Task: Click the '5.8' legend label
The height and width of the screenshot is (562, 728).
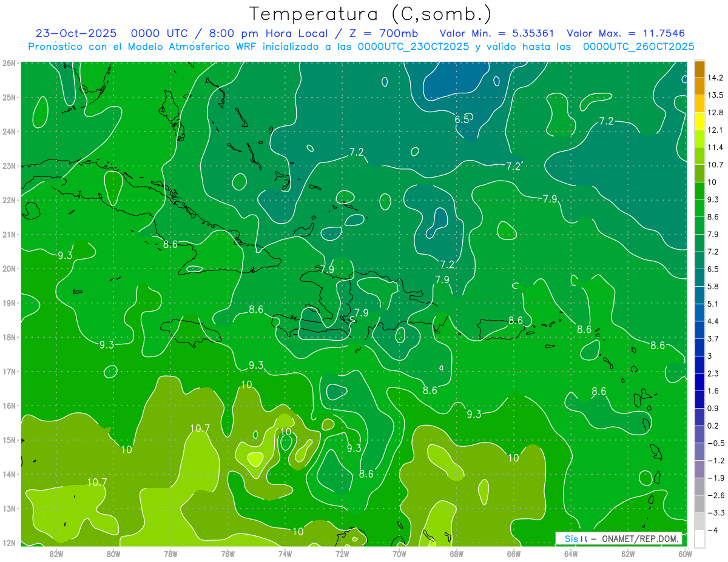Action: [713, 286]
